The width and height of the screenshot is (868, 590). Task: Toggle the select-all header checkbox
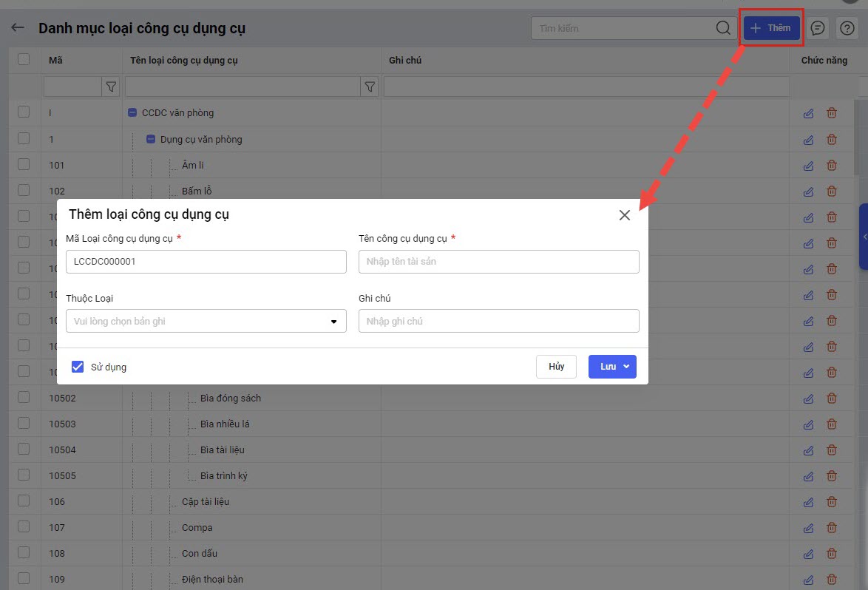coord(24,59)
